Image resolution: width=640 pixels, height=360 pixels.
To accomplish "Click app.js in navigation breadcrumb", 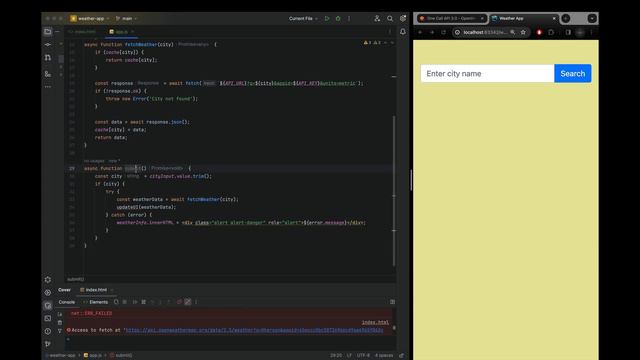I will (93, 356).
